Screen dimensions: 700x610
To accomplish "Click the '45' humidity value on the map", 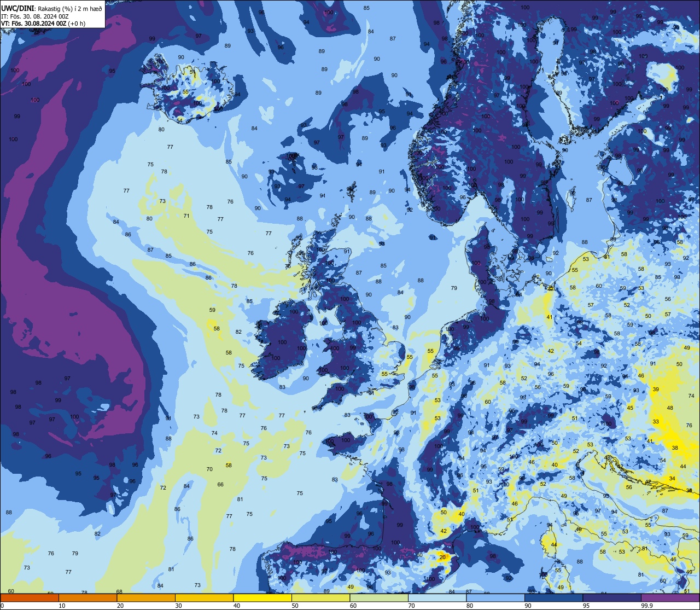I will pos(630,408).
